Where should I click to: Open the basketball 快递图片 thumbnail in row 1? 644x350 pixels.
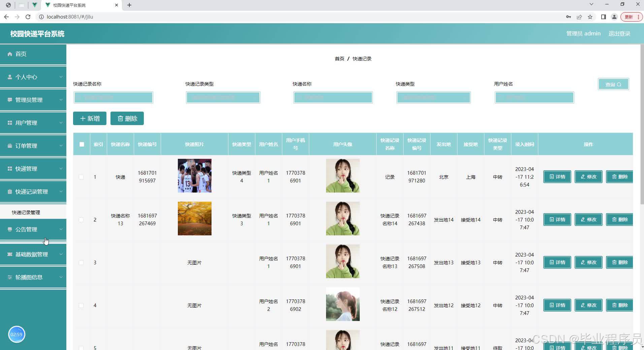(x=195, y=176)
